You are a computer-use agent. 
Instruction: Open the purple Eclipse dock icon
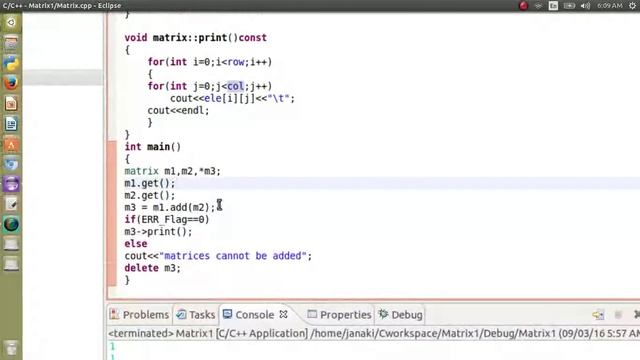pyautogui.click(x=11, y=184)
